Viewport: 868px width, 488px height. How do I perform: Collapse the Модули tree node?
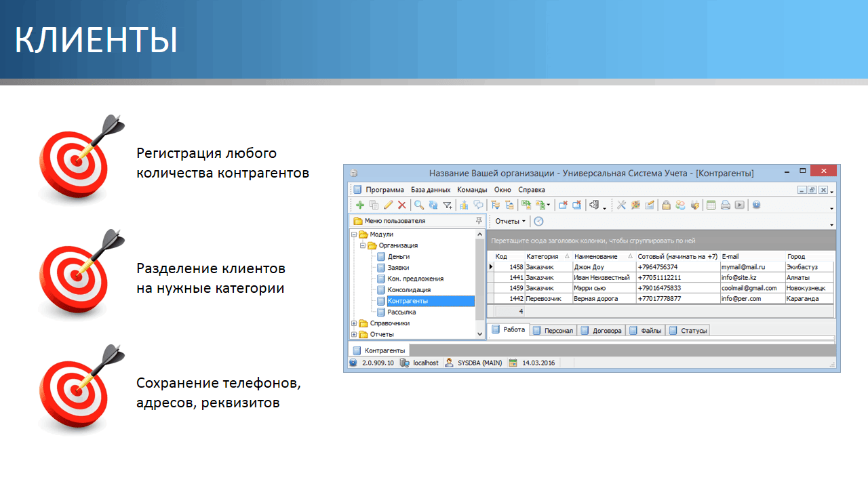pyautogui.click(x=354, y=235)
